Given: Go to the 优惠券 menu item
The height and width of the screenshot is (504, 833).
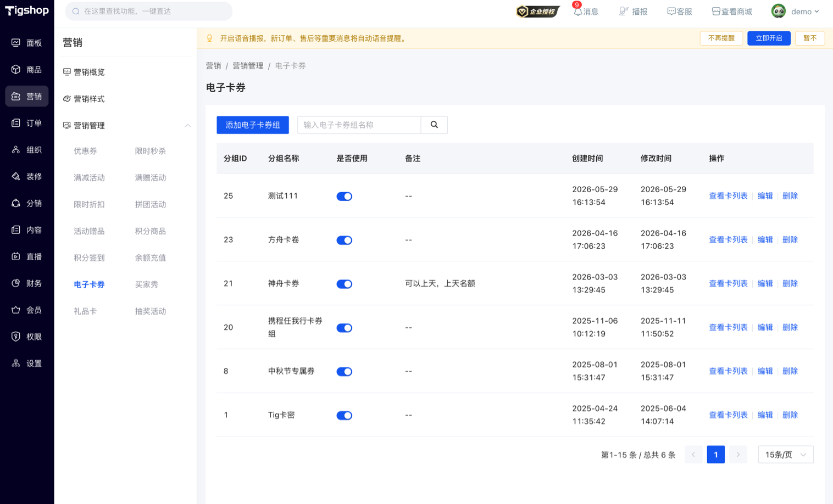Looking at the screenshot, I should 85,151.
